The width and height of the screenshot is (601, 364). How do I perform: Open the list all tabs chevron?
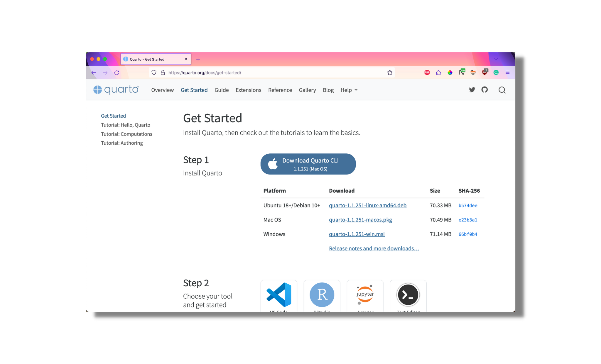point(496,59)
